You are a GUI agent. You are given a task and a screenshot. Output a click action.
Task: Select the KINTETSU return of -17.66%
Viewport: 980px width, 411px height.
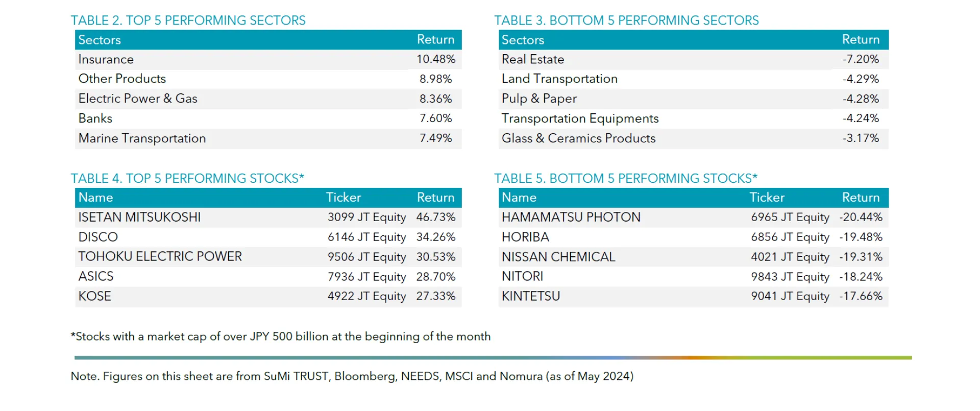[x=861, y=296]
